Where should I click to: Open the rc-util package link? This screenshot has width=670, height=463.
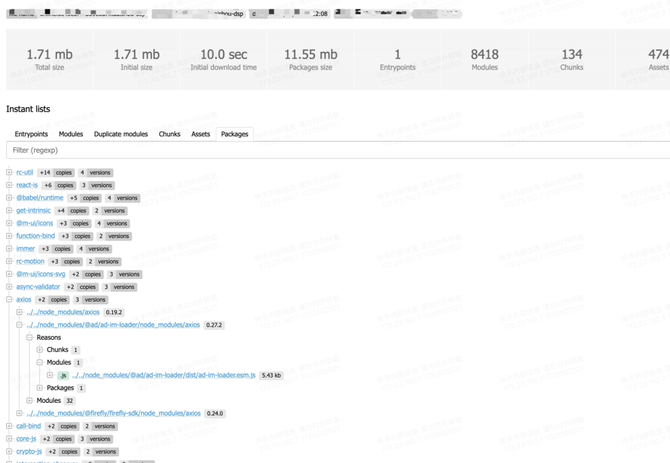(x=24, y=173)
